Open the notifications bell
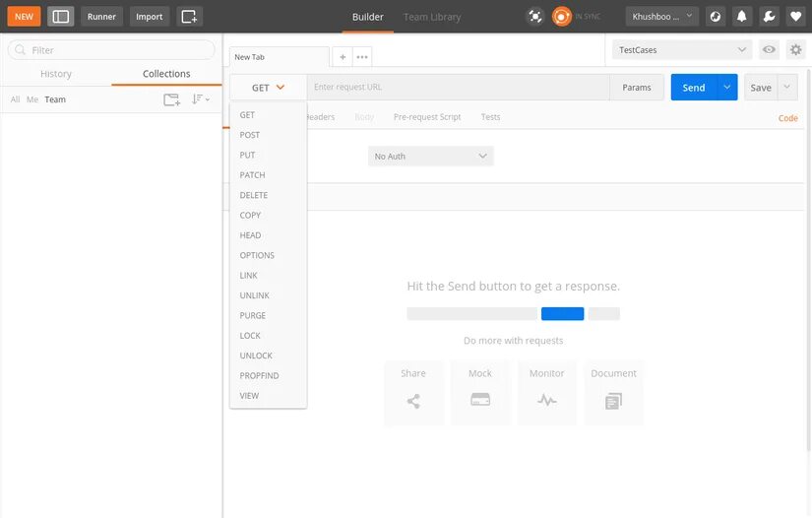 [x=741, y=17]
